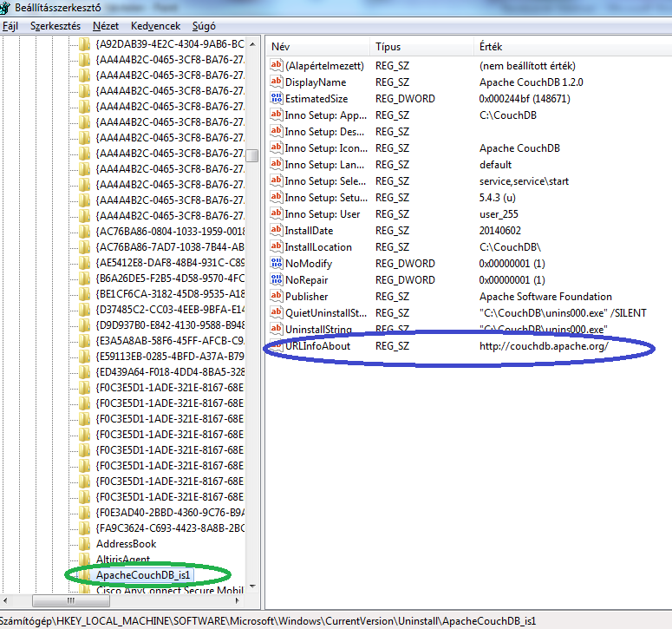Click the string icon of Publisher value
The image size is (672, 629).
276,296
